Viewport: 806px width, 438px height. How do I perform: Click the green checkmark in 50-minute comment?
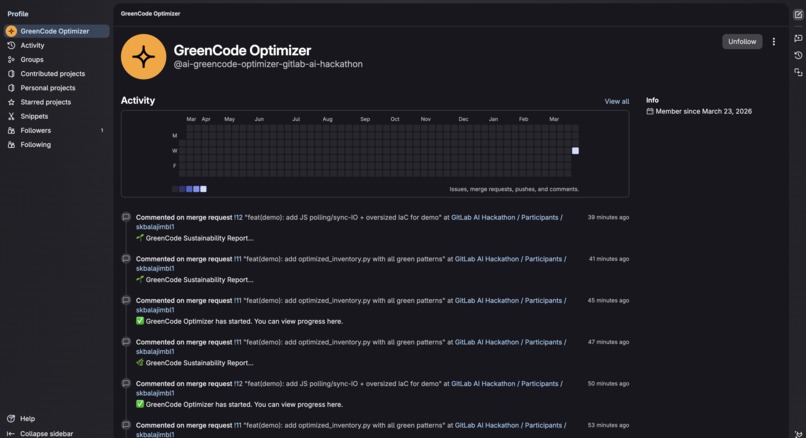click(140, 404)
